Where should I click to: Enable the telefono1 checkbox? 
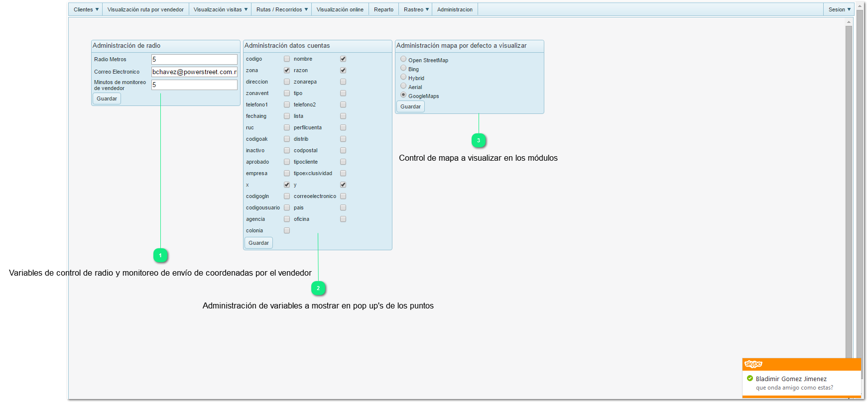point(287,104)
